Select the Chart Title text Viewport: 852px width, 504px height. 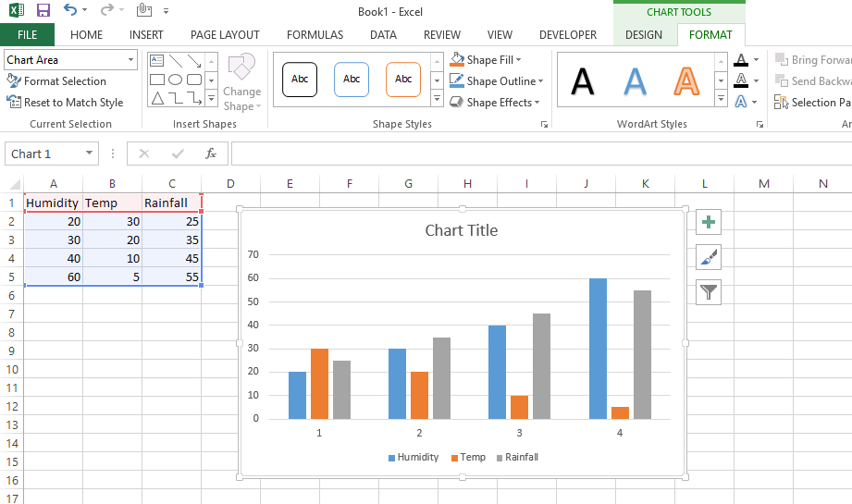click(462, 230)
